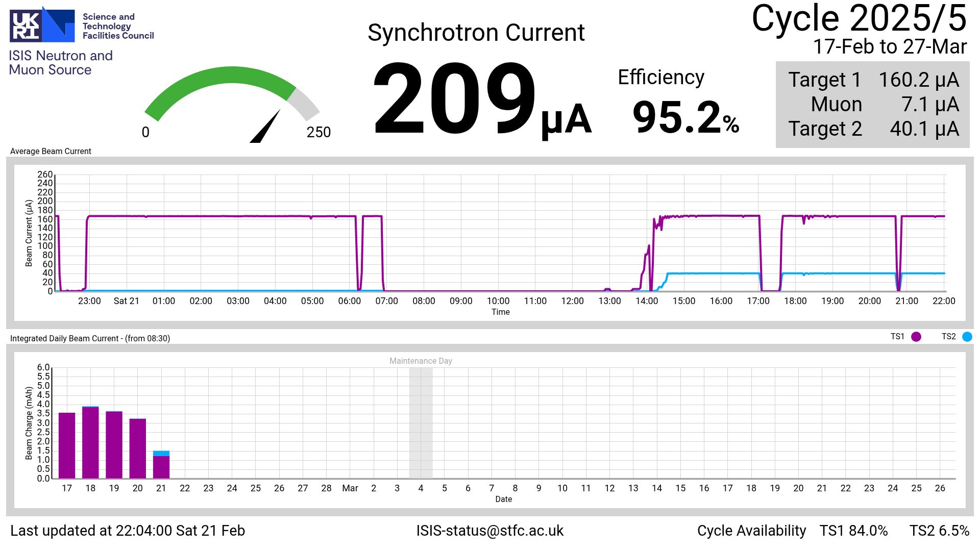Click the bar for date 18

pyautogui.click(x=90, y=442)
